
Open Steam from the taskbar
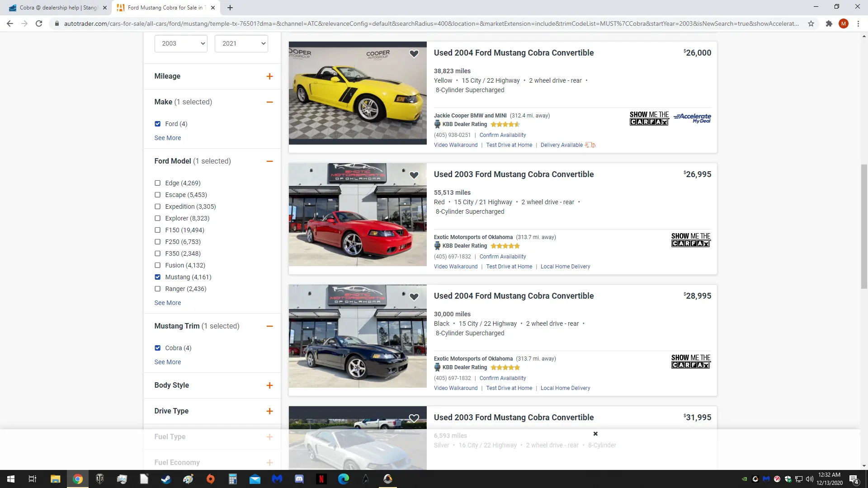166,479
